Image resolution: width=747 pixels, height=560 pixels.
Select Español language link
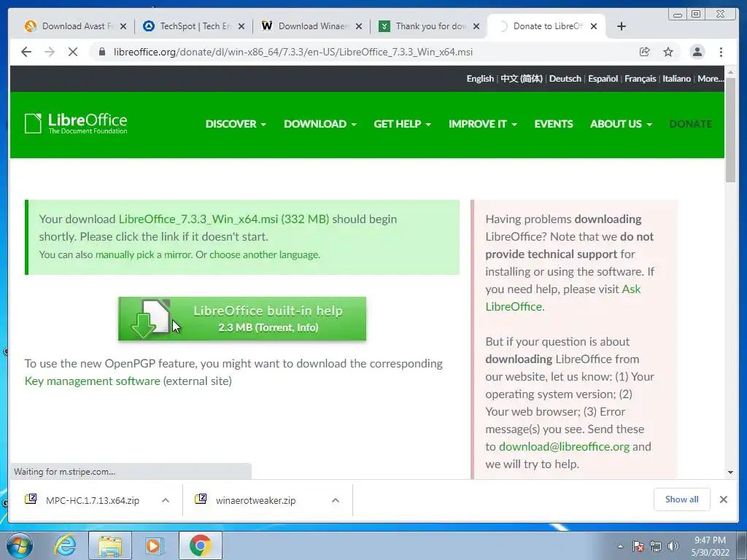[x=603, y=79]
